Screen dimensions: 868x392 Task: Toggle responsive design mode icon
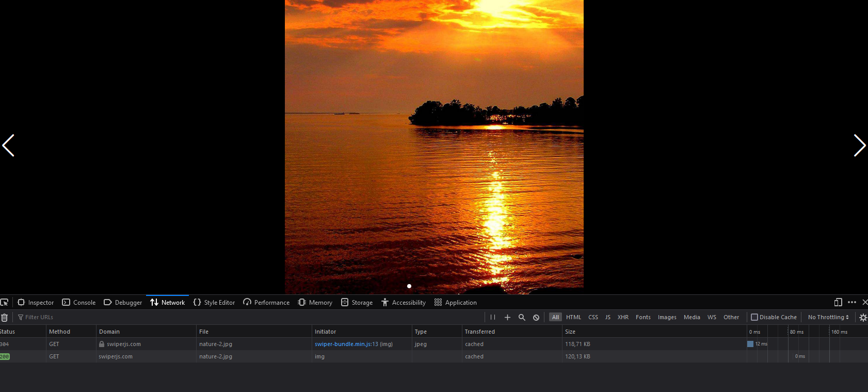point(838,303)
